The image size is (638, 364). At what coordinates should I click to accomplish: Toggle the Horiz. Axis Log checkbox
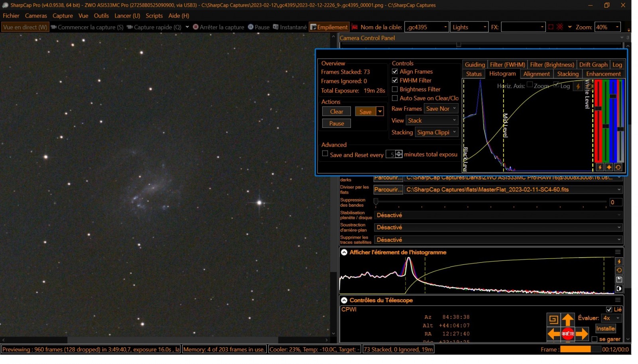(556, 84)
